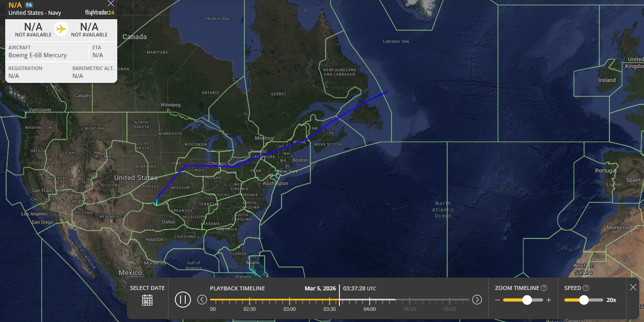Click the Miami city label on map

253,263
